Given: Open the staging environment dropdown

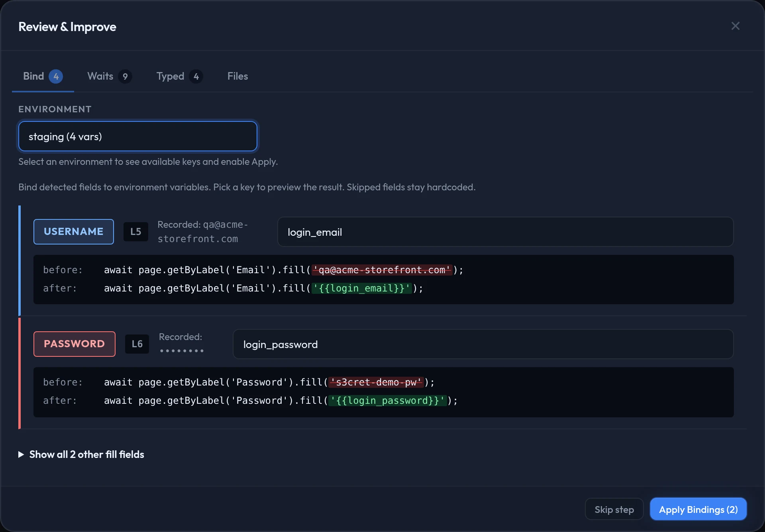Looking at the screenshot, I should 138,137.
